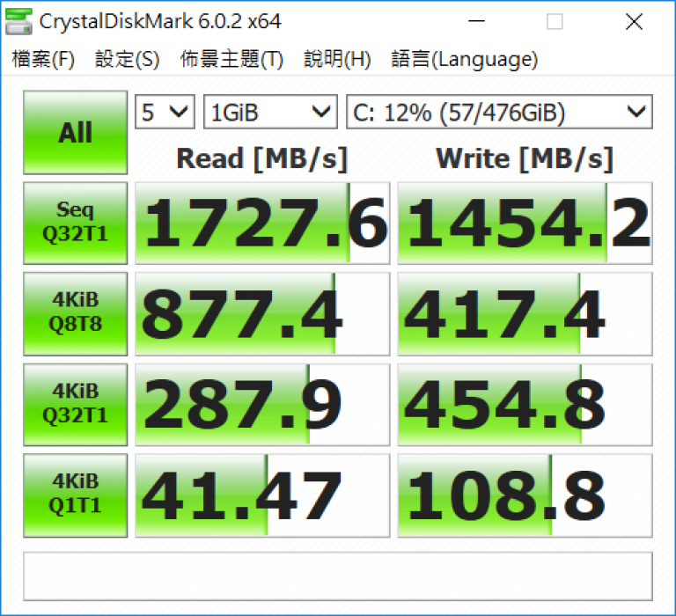Click the CrystalDiskMark app icon in title bar
This screenshot has height=616, width=676.
18,21
